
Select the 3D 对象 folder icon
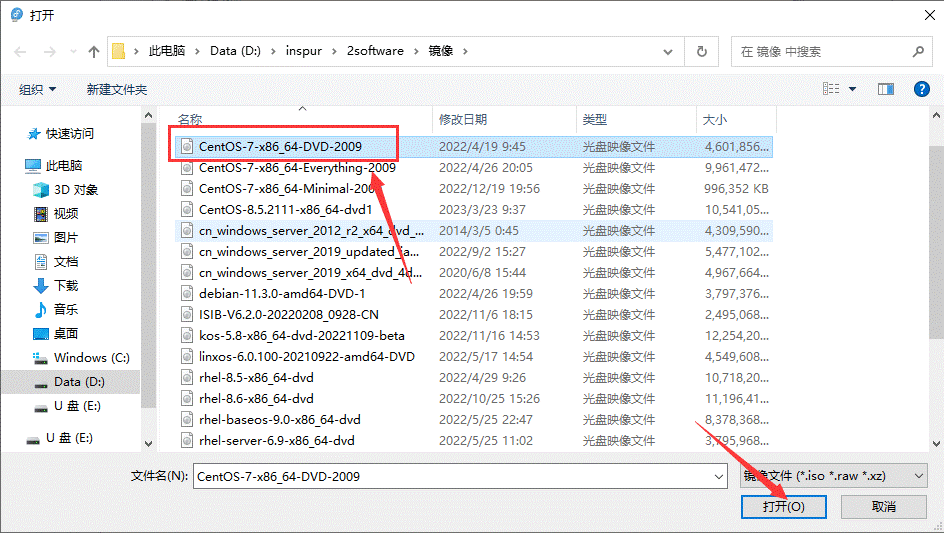pos(41,189)
